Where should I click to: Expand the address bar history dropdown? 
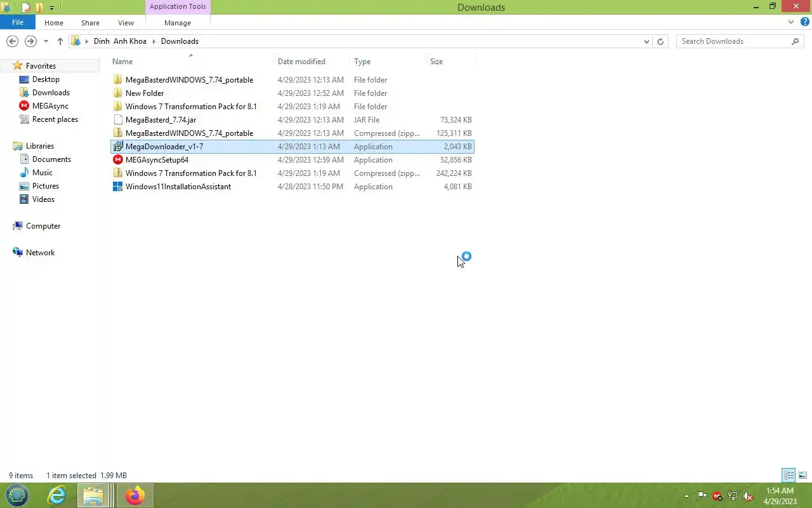(646, 41)
